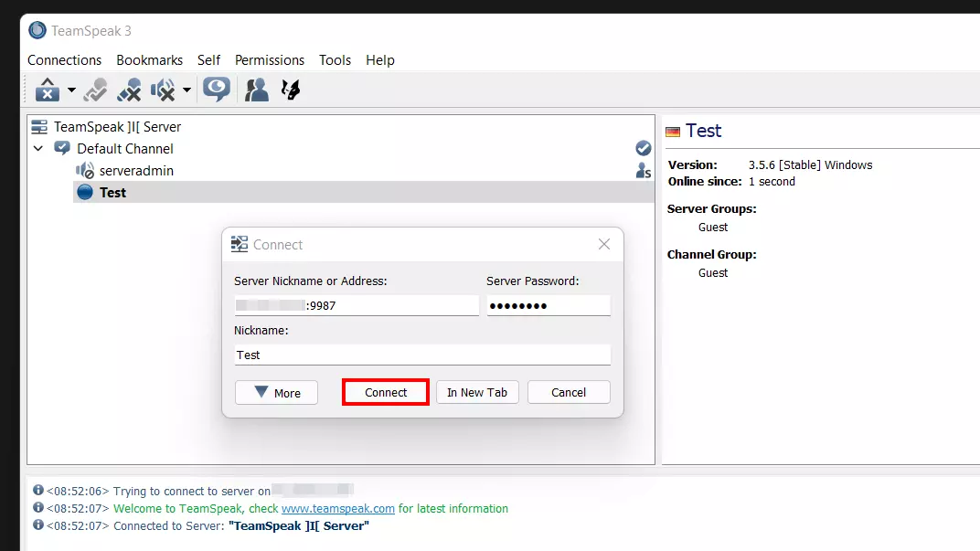Image resolution: width=980 pixels, height=551 pixels.
Task: Click serveradmin muted speaker icon
Action: 85,171
